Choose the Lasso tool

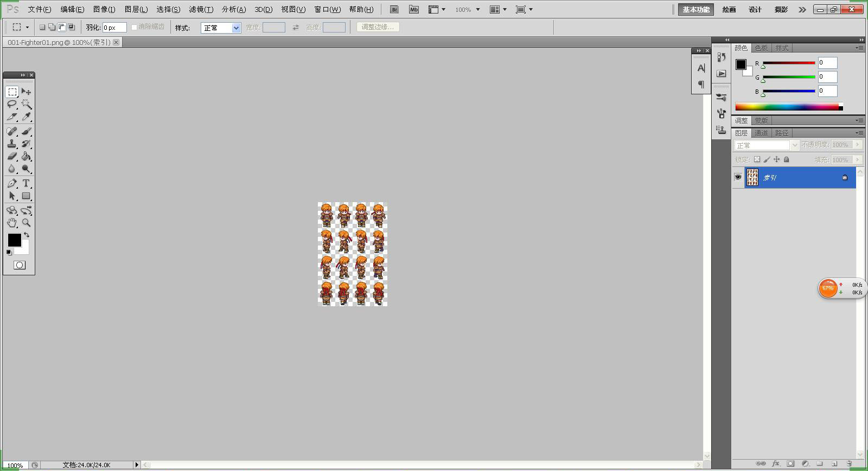pyautogui.click(x=12, y=104)
